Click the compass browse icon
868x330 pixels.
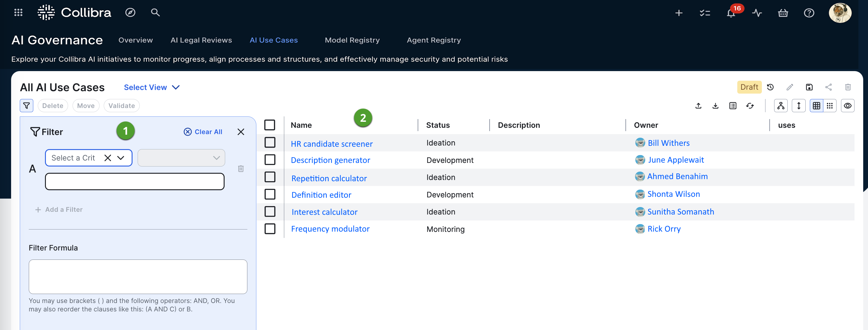tap(130, 13)
